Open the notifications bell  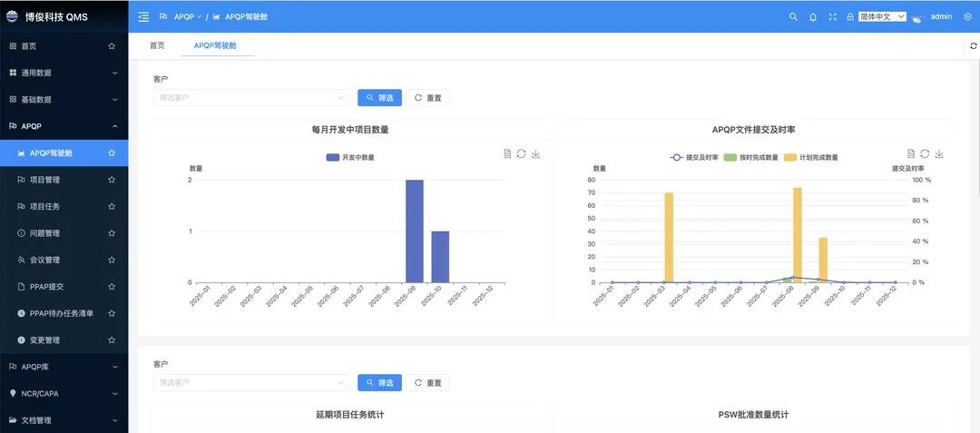pyautogui.click(x=813, y=17)
